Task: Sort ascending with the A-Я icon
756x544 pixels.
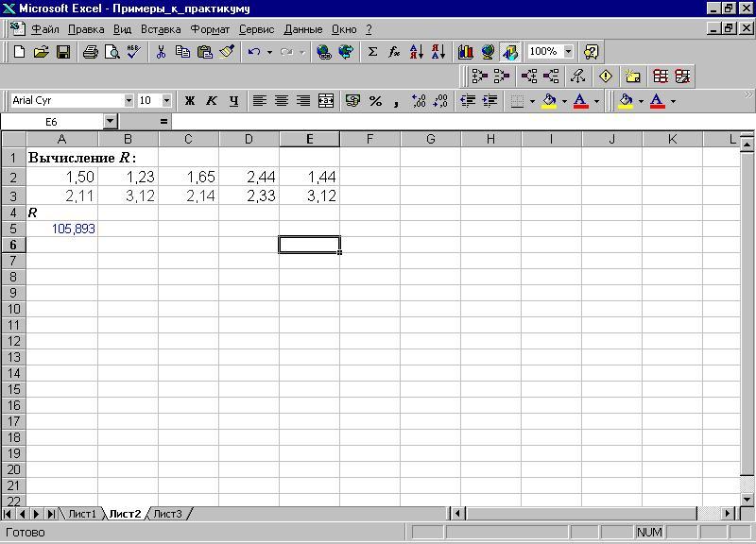Action: (417, 52)
